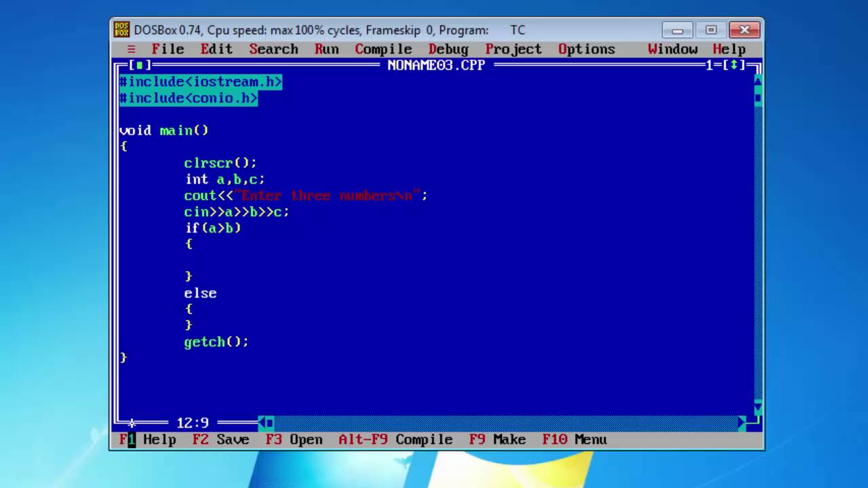The image size is (868, 488).
Task: Open the Debug menu
Action: (448, 49)
